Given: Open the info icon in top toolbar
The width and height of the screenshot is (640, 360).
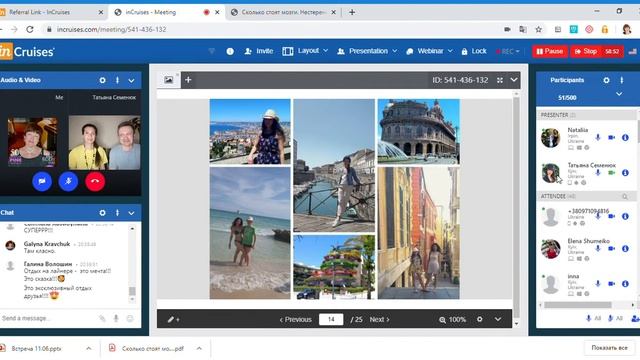Looking at the screenshot, I should 230,51.
